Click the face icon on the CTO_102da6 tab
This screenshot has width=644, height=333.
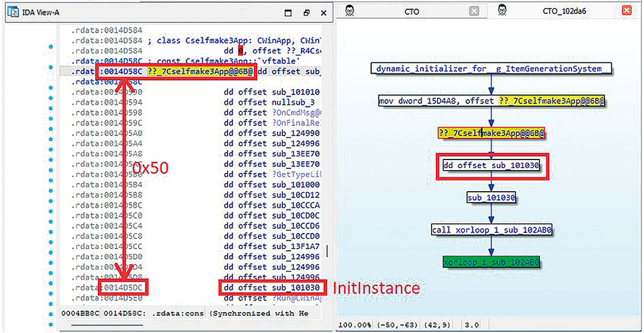click(502, 11)
